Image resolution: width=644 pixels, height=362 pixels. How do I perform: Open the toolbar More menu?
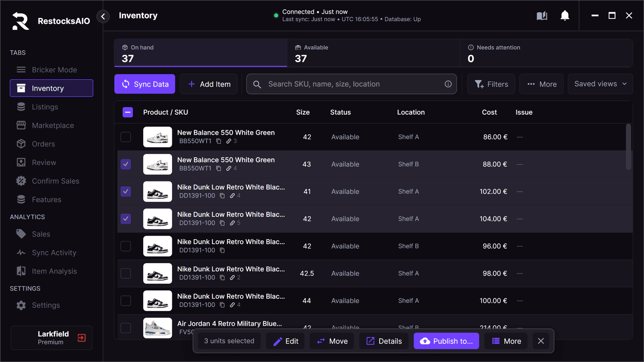pyautogui.click(x=541, y=84)
